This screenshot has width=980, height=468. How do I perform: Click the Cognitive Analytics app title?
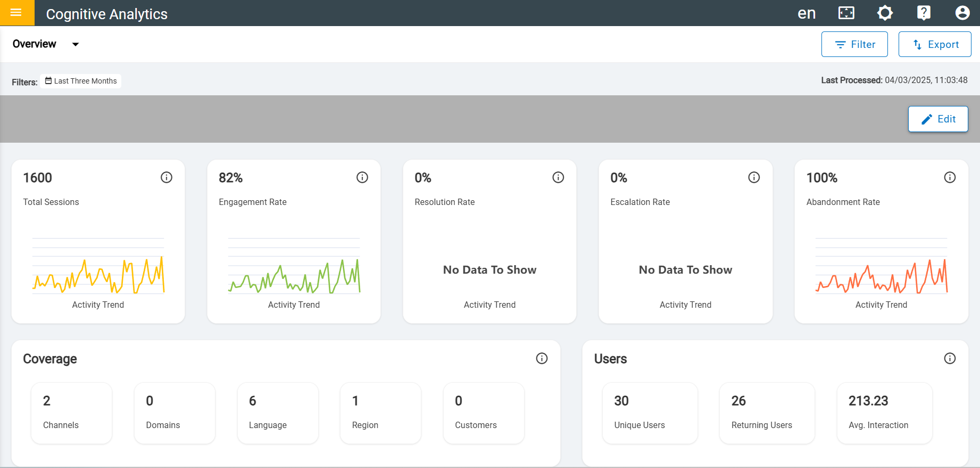[107, 14]
